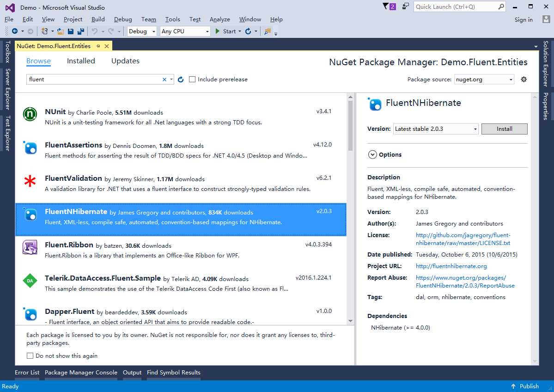Open the Tools menu
The image size is (554, 392).
tap(172, 19)
